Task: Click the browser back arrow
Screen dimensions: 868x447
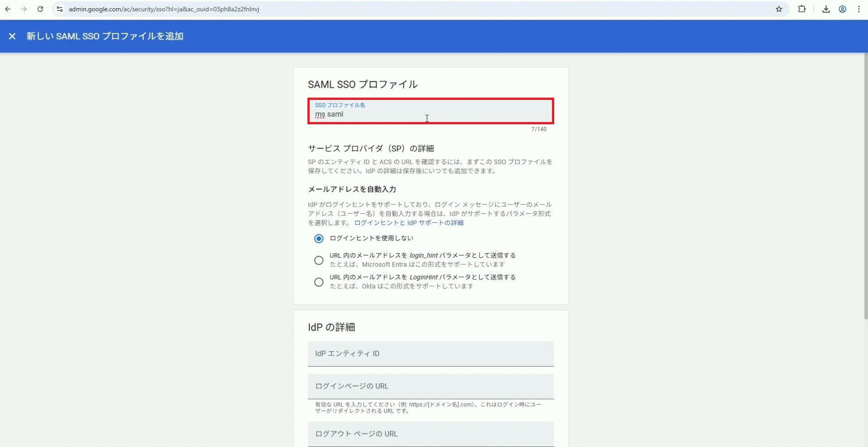Action: coord(8,9)
